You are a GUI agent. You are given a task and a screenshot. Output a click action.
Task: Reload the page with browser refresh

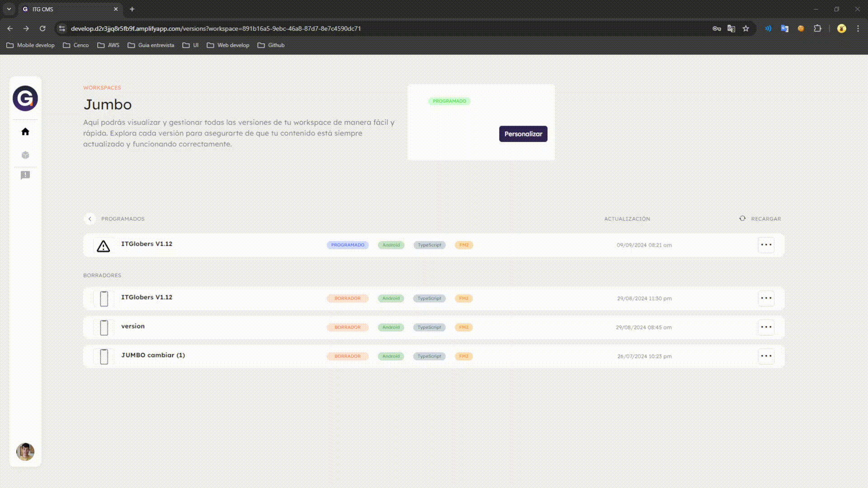click(42, 28)
